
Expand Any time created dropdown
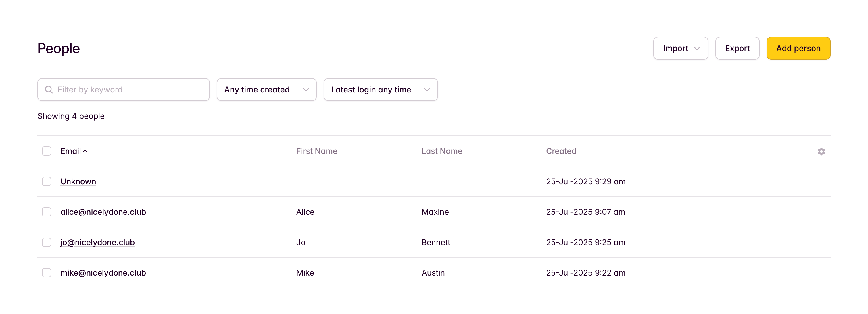266,90
